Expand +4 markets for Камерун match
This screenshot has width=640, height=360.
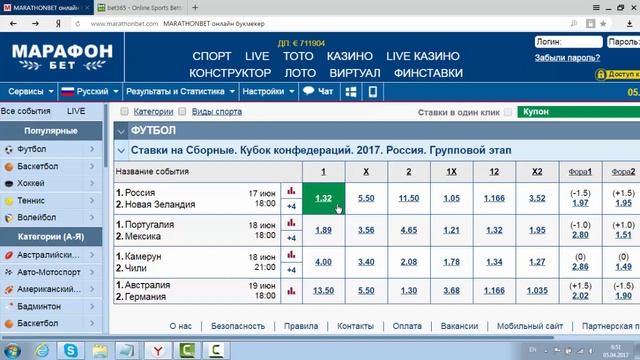pyautogui.click(x=291, y=270)
